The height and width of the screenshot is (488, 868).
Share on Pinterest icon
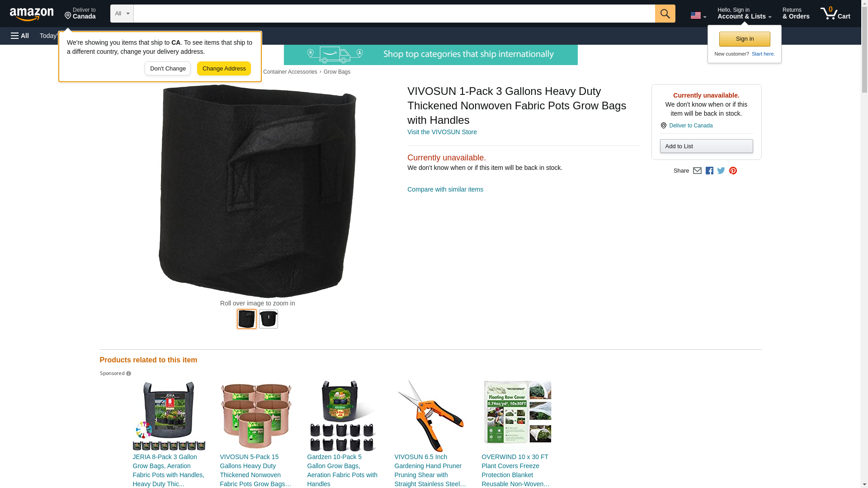733,171
